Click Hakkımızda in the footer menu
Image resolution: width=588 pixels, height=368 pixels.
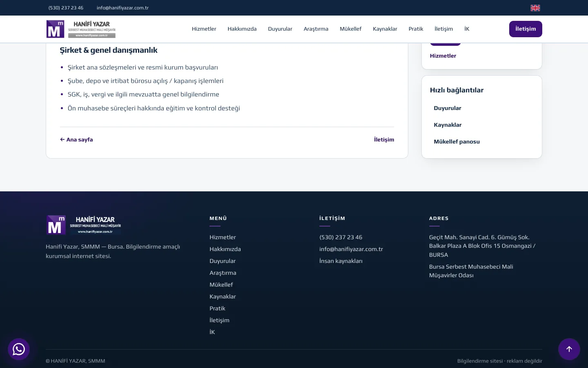pyautogui.click(x=225, y=249)
